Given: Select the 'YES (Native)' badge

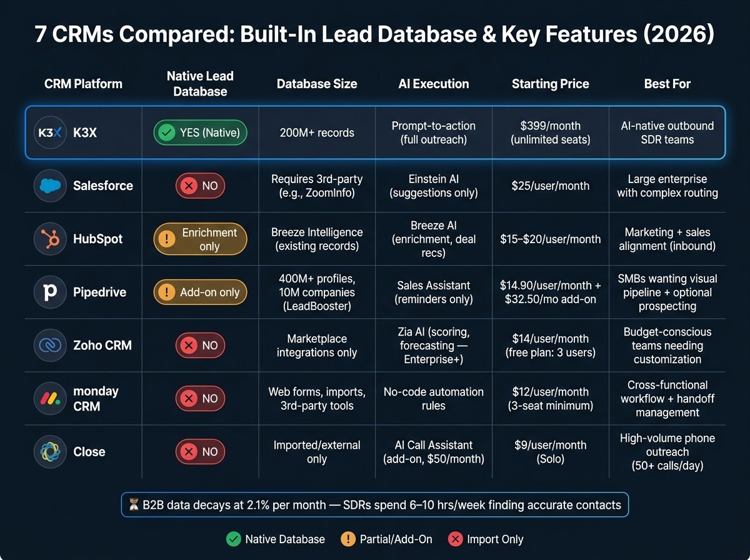Looking at the screenshot, I should point(200,132).
